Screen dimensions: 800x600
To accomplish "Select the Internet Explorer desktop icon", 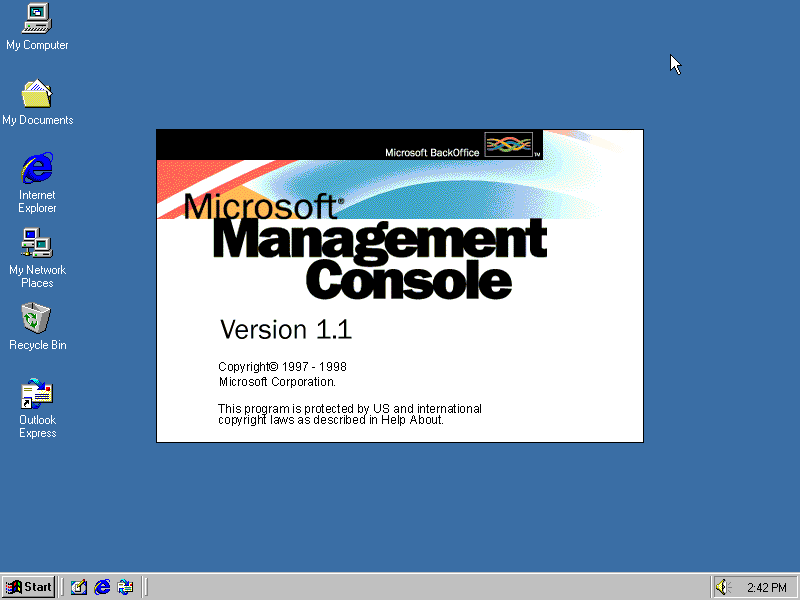I will pyautogui.click(x=37, y=168).
